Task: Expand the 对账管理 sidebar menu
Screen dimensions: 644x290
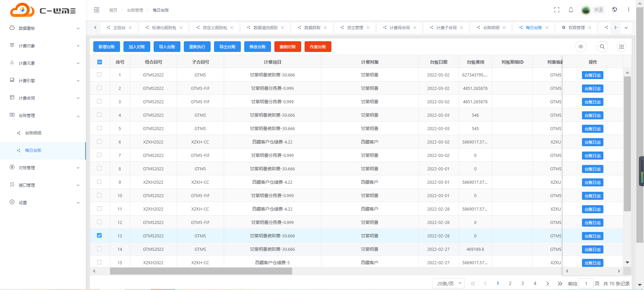Action: pyautogui.click(x=43, y=168)
